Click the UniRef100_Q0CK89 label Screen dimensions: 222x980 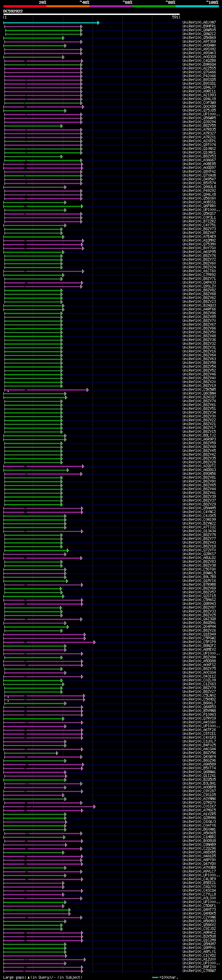(x=199, y=106)
